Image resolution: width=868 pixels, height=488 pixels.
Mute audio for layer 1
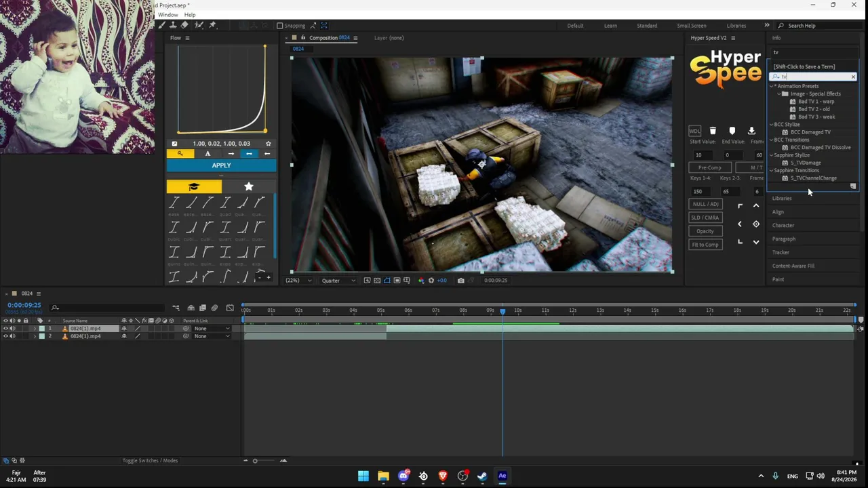tap(12, 329)
